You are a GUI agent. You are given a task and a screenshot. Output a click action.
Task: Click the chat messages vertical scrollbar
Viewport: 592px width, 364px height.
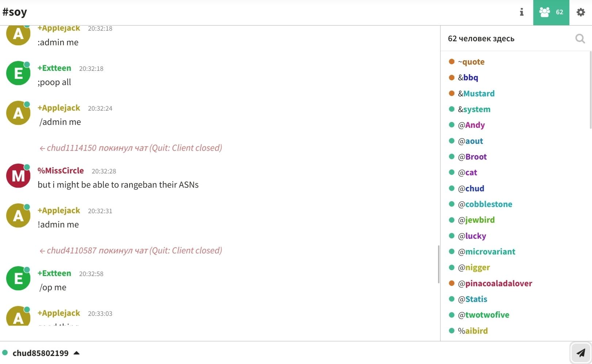(x=438, y=264)
